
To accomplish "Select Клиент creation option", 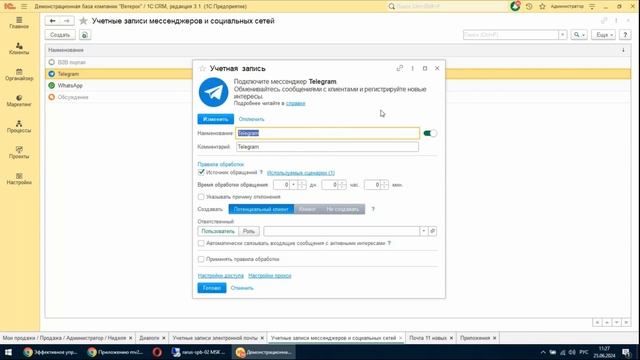I will pos(307,209).
